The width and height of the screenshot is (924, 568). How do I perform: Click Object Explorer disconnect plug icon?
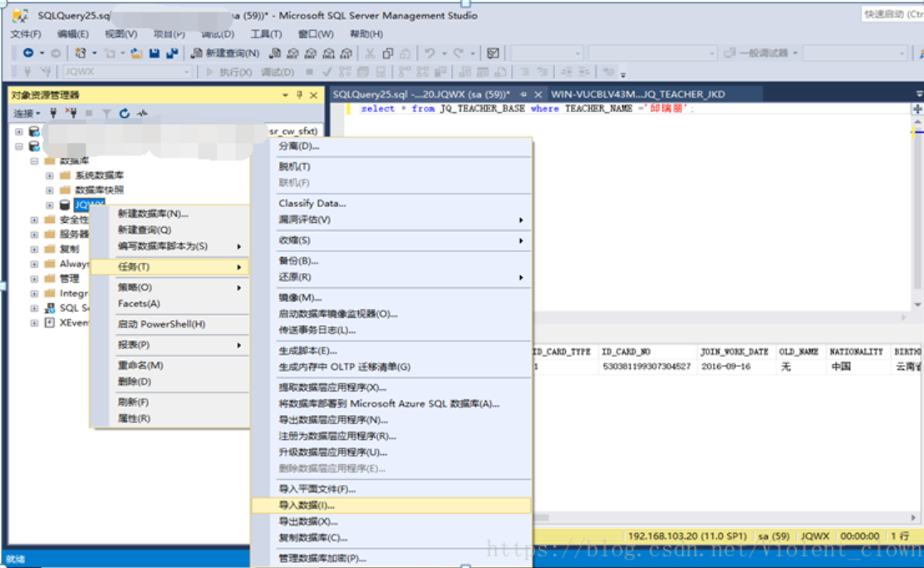click(71, 113)
